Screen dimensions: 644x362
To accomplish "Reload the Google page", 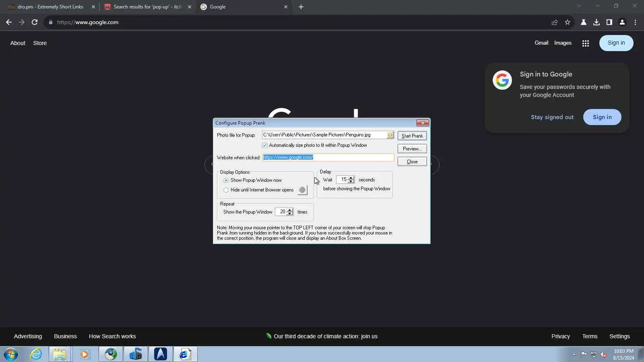I will point(35,22).
